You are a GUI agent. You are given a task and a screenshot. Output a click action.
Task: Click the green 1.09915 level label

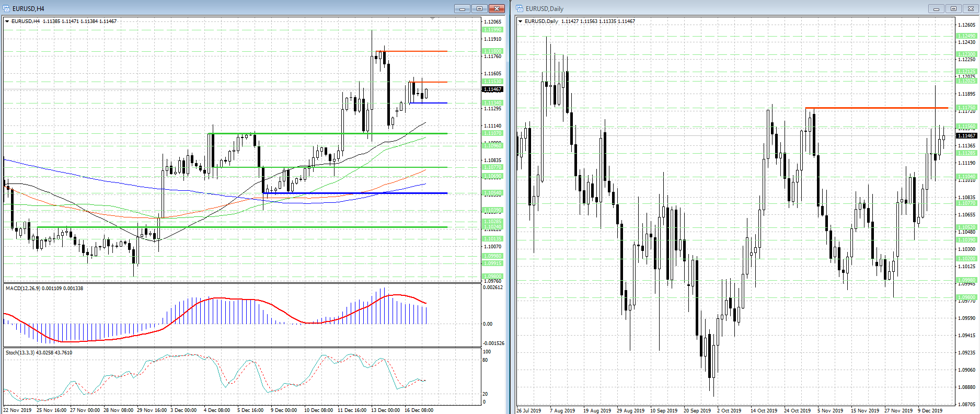point(492,263)
